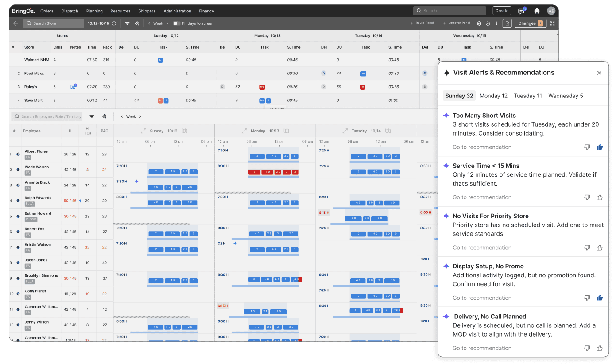
Task: Close the Visit Alerts & Recommendations panel
Action: (599, 73)
